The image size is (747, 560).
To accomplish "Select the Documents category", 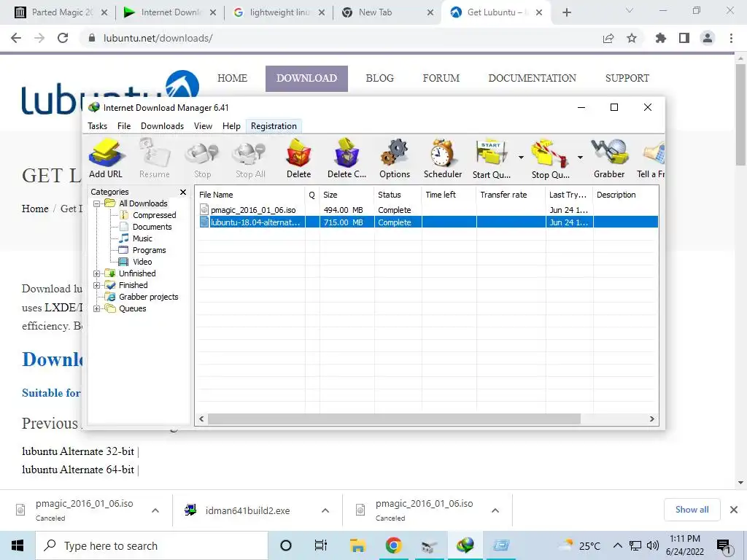I will pyautogui.click(x=152, y=227).
